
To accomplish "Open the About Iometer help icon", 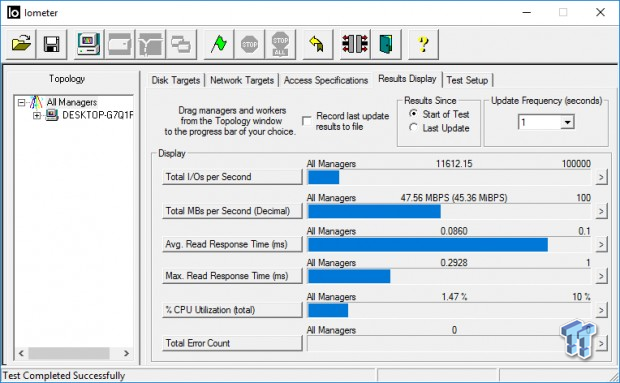I will click(x=423, y=44).
